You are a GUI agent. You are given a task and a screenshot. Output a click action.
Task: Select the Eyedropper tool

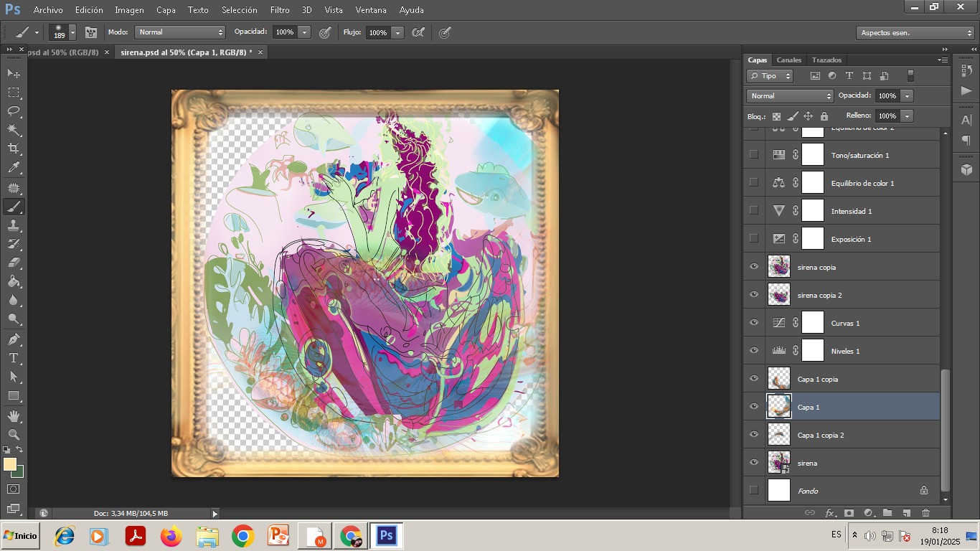14,168
